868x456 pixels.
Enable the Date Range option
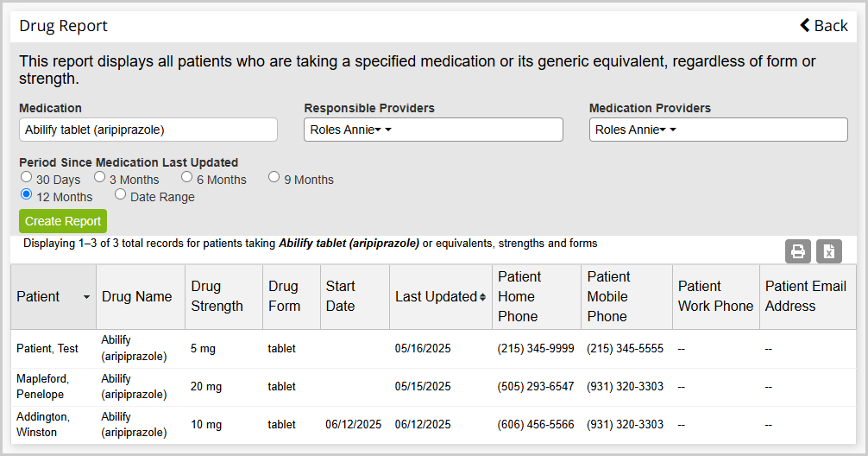coord(120,194)
